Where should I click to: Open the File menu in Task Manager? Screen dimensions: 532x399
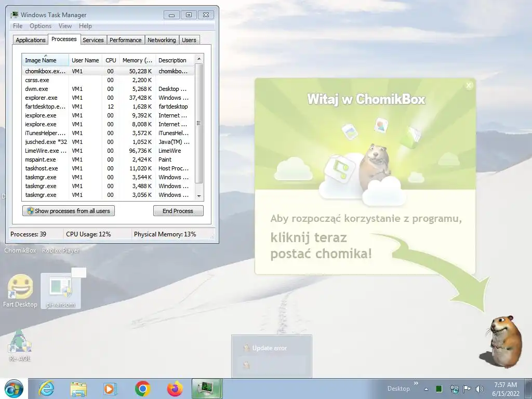click(18, 26)
